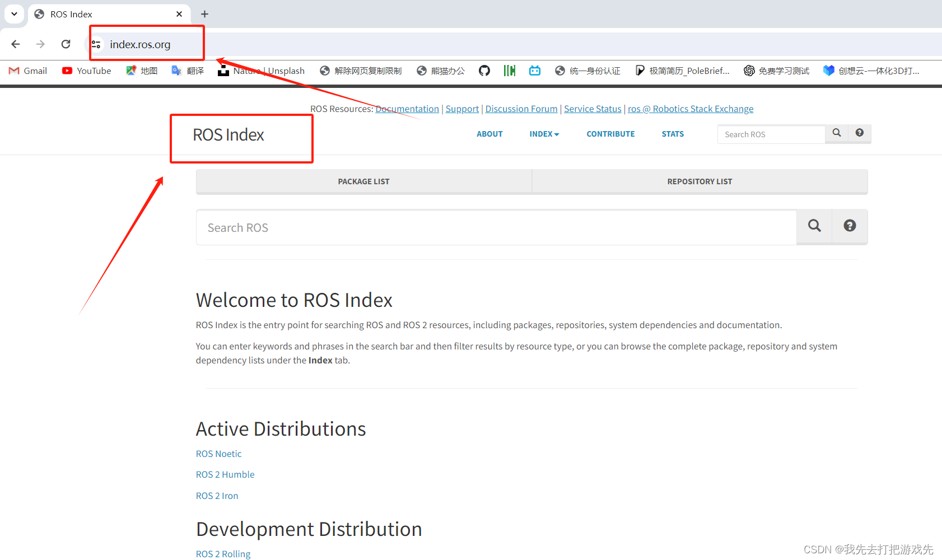
Task: Click the header search help icon
Action: (860, 133)
